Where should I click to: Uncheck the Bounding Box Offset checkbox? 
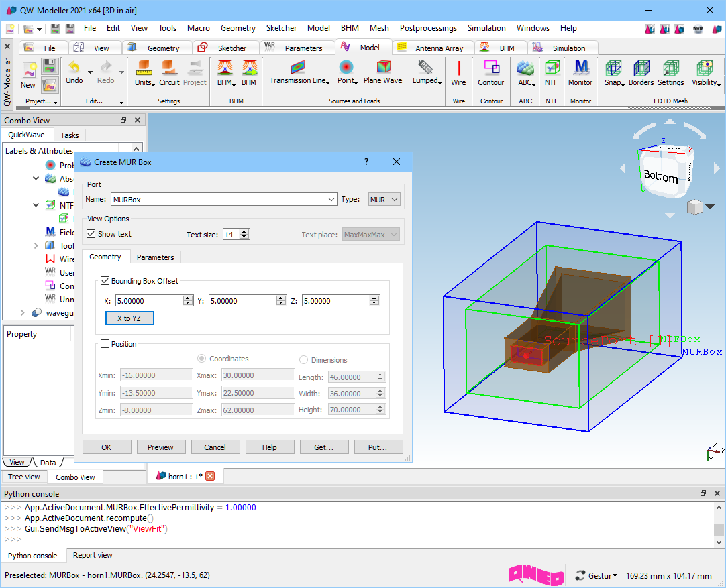[105, 281]
